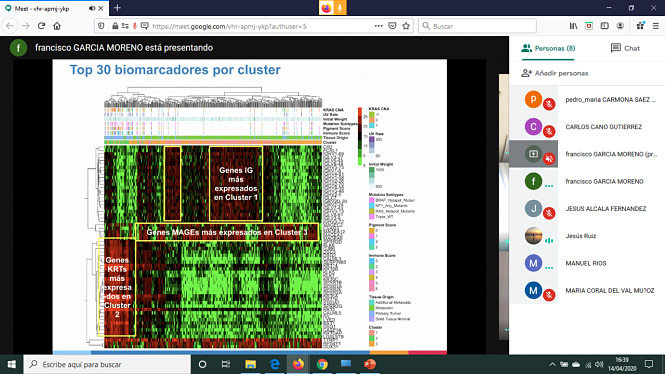The width and height of the screenshot is (665, 374).
Task: Switch to Personas (8) tab
Action: [548, 48]
